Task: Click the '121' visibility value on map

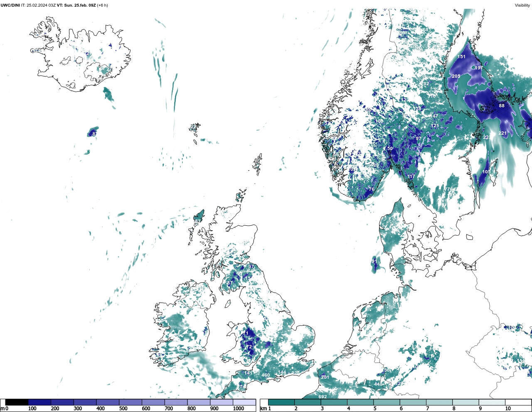Action: click(x=435, y=126)
